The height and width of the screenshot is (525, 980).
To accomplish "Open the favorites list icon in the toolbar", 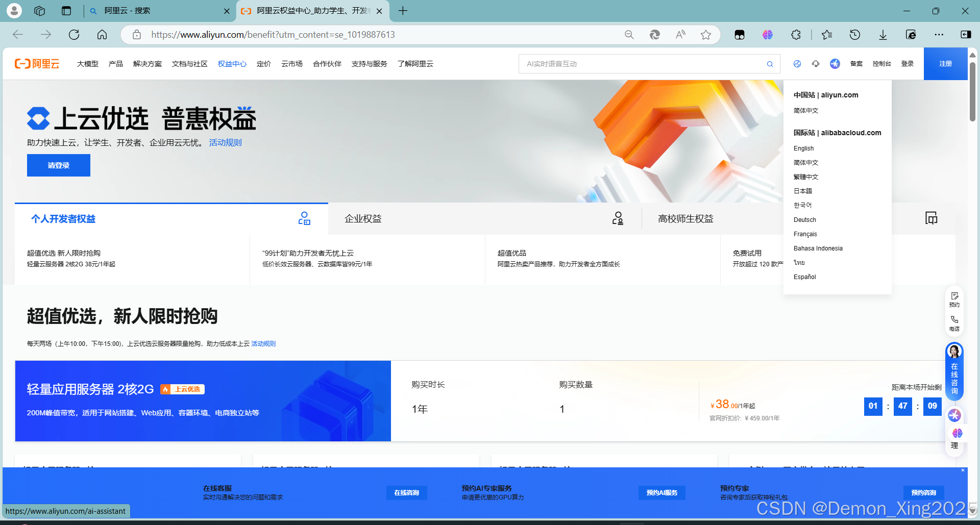I will (827, 35).
